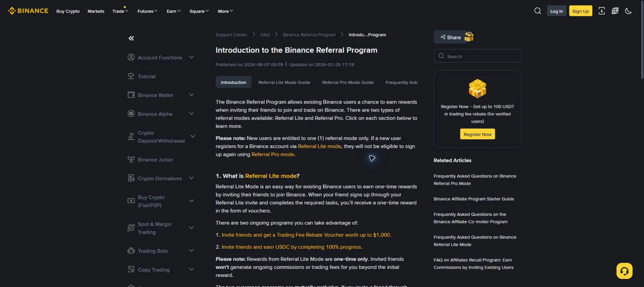The image size is (644, 287).
Task: Click the Tutorial signpost icon
Action: [x=131, y=76]
